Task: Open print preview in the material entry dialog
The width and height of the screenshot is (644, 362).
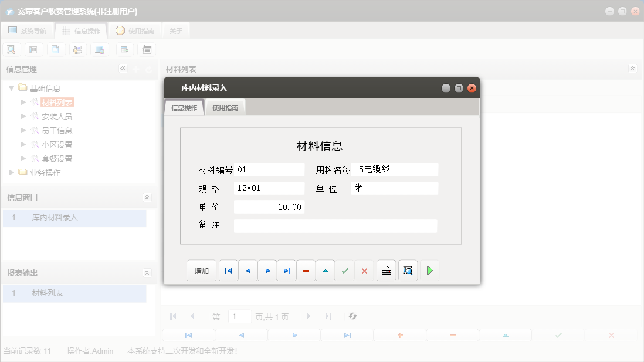Action: (408, 270)
